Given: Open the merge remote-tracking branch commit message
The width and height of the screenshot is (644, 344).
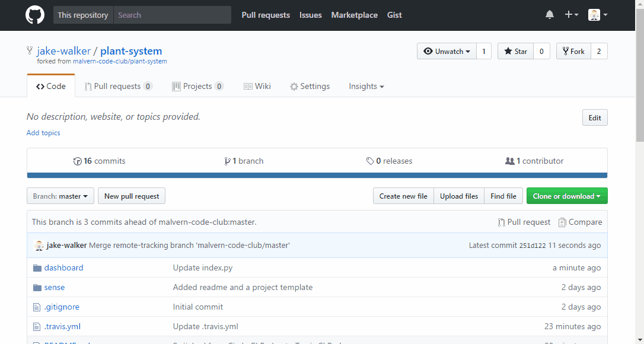Looking at the screenshot, I should (189, 246).
